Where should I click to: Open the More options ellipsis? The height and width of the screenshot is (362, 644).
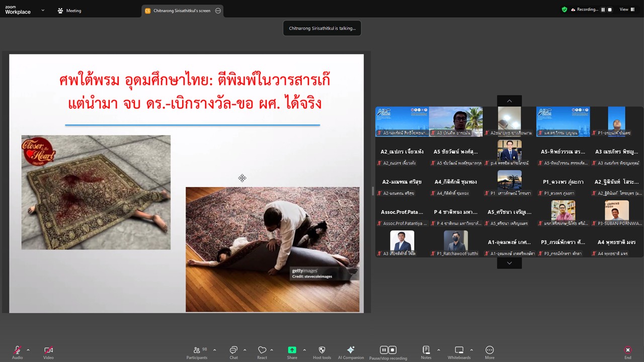point(490,350)
